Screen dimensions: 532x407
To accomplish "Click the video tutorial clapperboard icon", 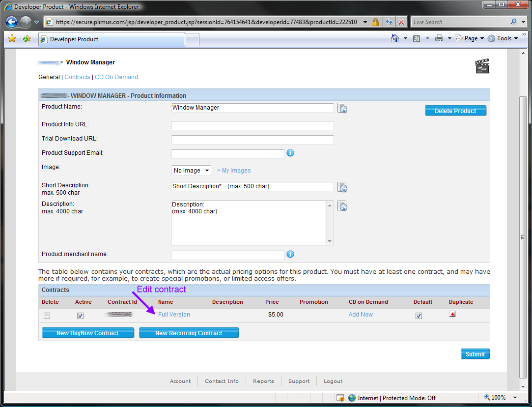I will (482, 66).
